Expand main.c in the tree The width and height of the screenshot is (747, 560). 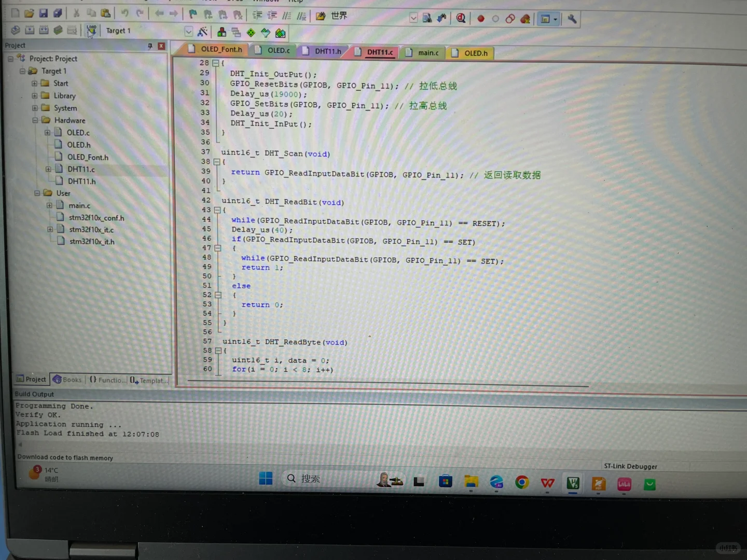click(x=49, y=205)
